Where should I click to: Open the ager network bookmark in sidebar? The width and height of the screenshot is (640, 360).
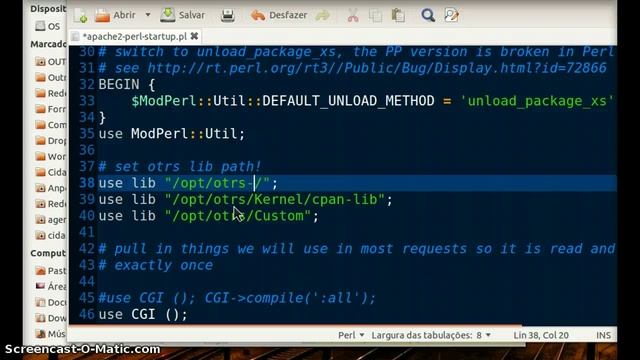tap(51, 220)
